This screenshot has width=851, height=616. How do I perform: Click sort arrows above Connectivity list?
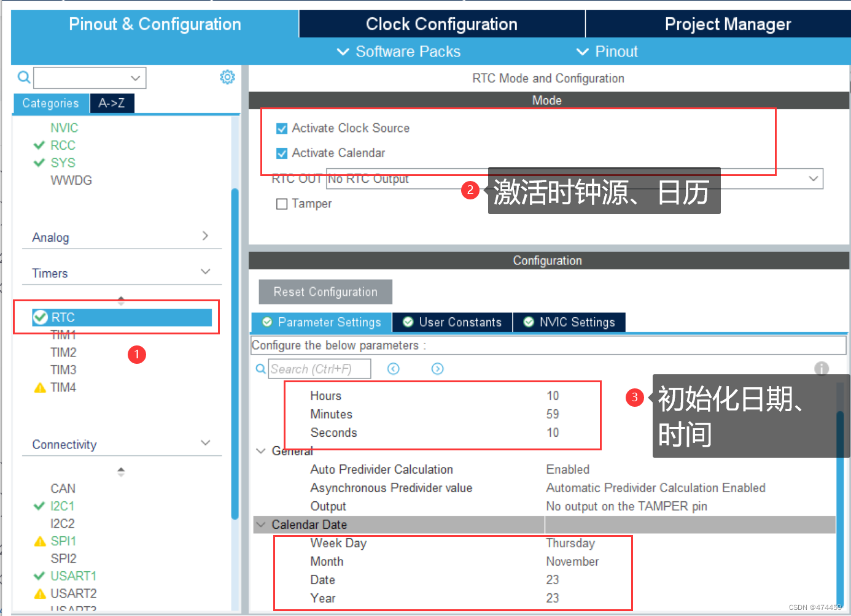point(121,472)
